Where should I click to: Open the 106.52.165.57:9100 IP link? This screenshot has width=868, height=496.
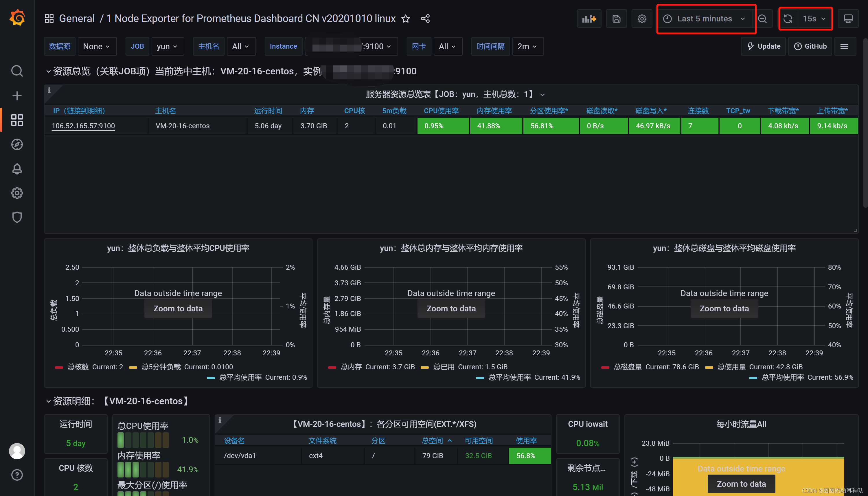pos(83,126)
